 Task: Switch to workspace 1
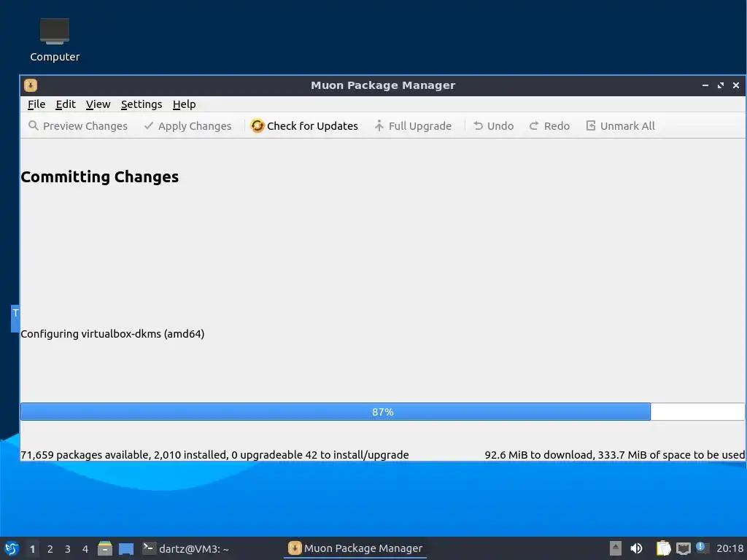click(x=32, y=549)
